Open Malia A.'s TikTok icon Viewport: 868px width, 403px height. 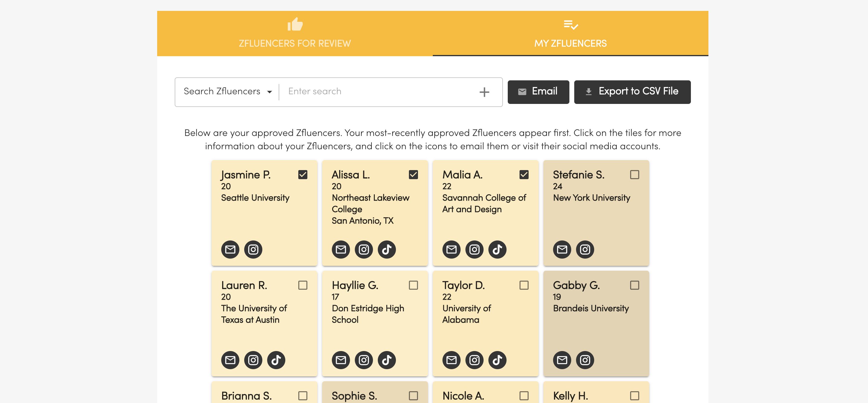point(497,250)
